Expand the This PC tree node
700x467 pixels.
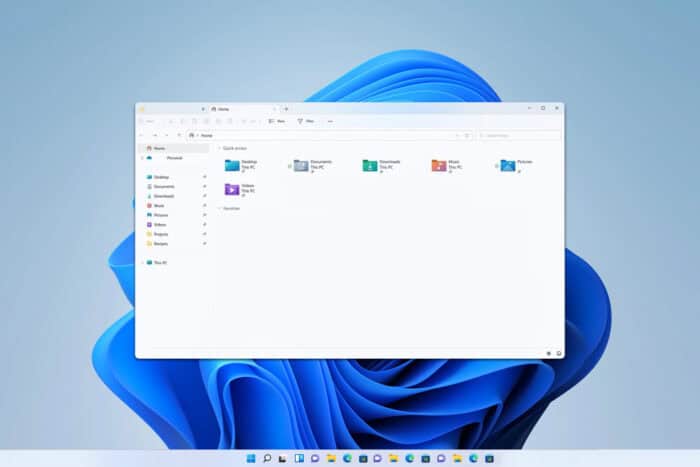tap(142, 263)
